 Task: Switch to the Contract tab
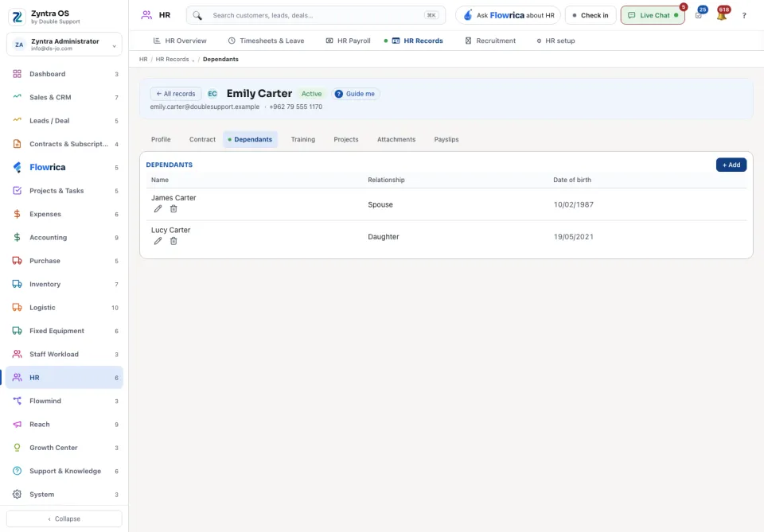click(x=202, y=139)
